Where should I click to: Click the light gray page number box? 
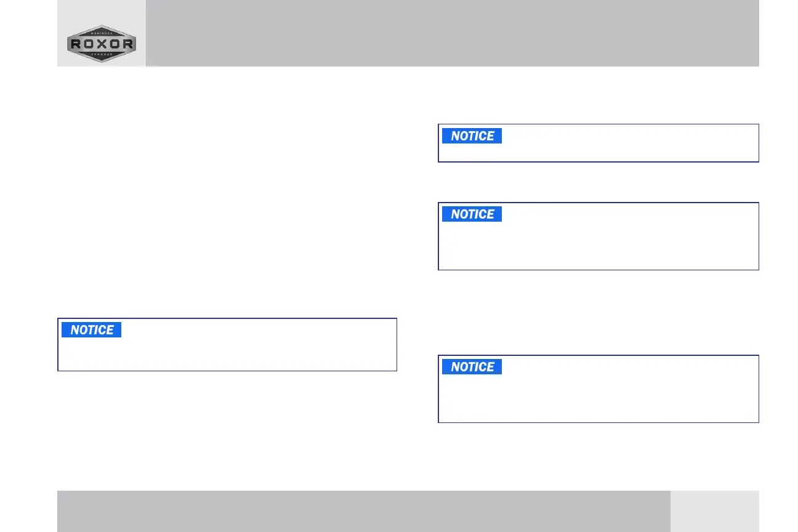tap(714, 511)
